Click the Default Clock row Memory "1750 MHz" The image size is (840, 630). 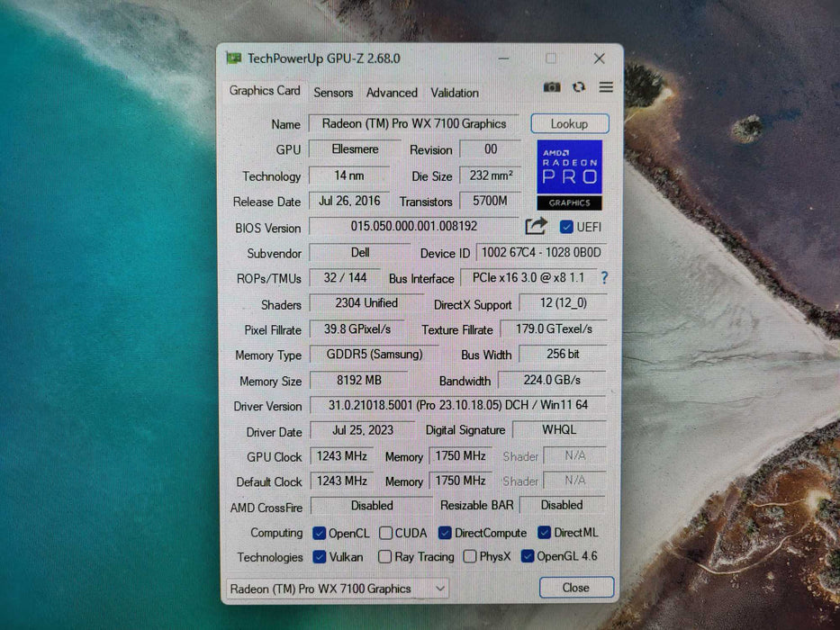coord(460,481)
